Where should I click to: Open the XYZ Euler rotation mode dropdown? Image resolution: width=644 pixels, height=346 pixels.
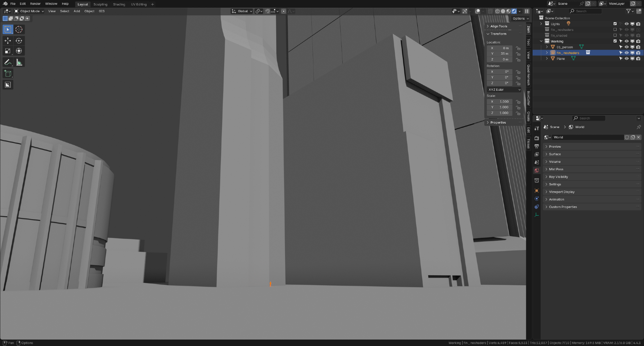(x=504, y=90)
